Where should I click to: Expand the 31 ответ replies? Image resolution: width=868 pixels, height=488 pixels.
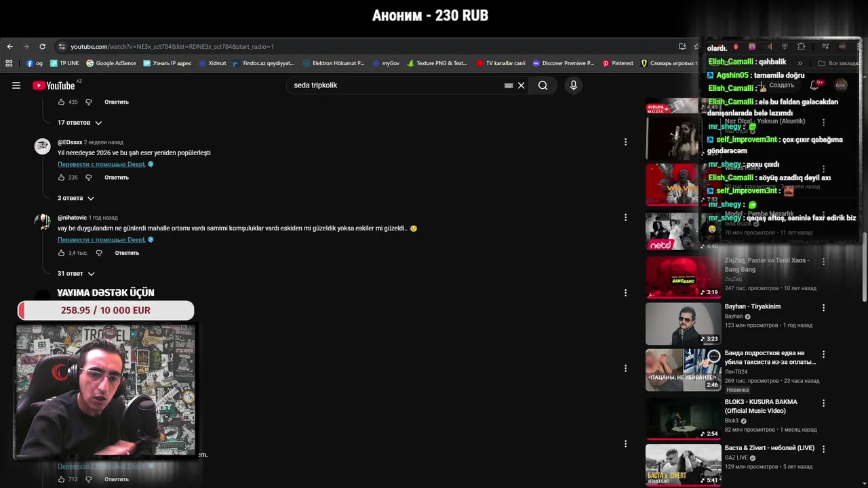coord(75,274)
